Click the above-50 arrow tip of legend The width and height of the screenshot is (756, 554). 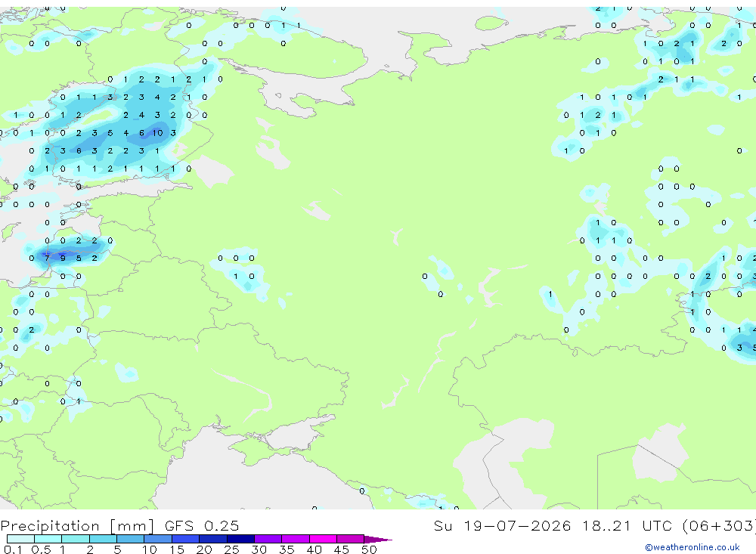tap(378, 539)
